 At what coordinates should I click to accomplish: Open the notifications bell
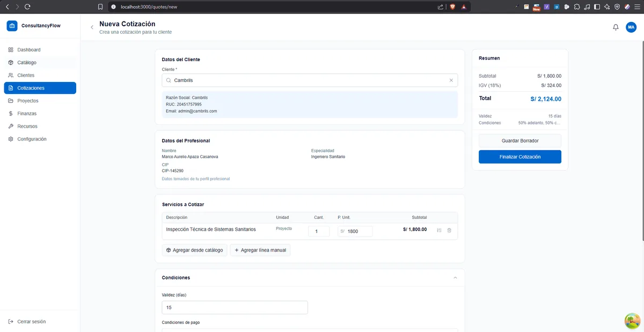point(616,27)
